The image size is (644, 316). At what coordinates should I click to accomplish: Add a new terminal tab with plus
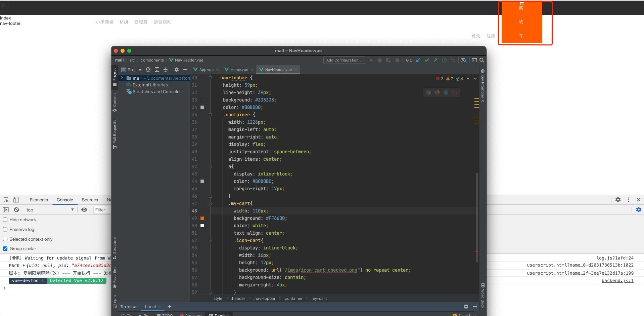coord(170,307)
